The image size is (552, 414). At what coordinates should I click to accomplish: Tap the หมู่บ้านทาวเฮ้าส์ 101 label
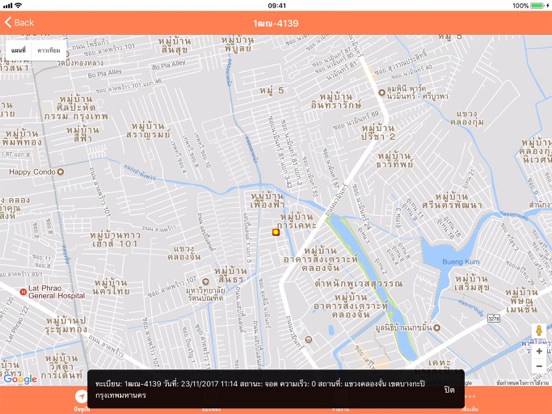coord(115,239)
